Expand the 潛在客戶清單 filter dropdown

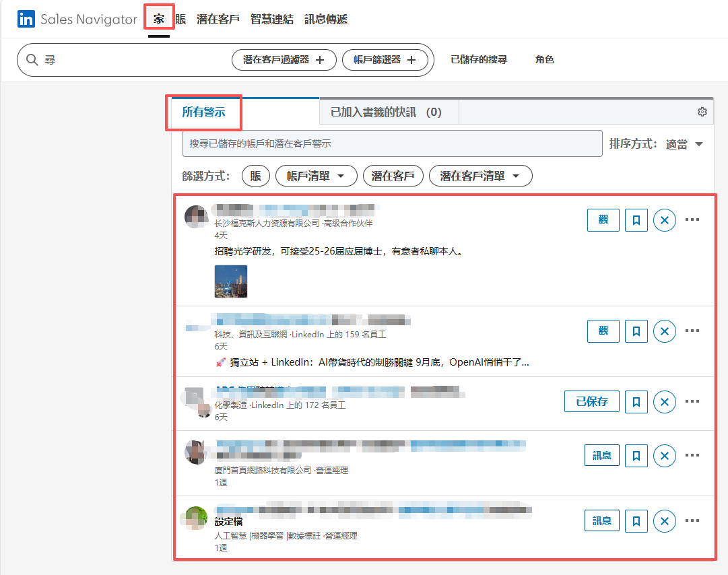[x=480, y=176]
